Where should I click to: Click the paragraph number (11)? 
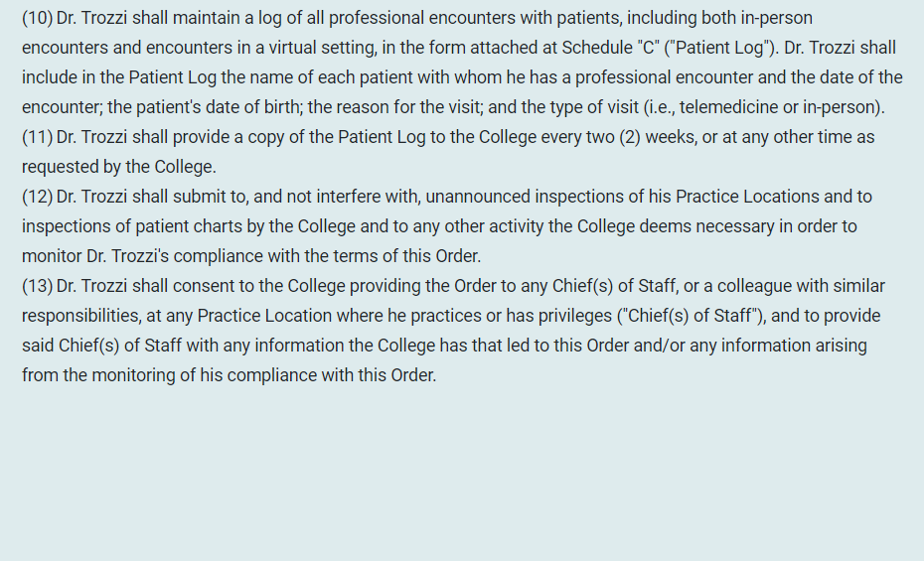38,137
